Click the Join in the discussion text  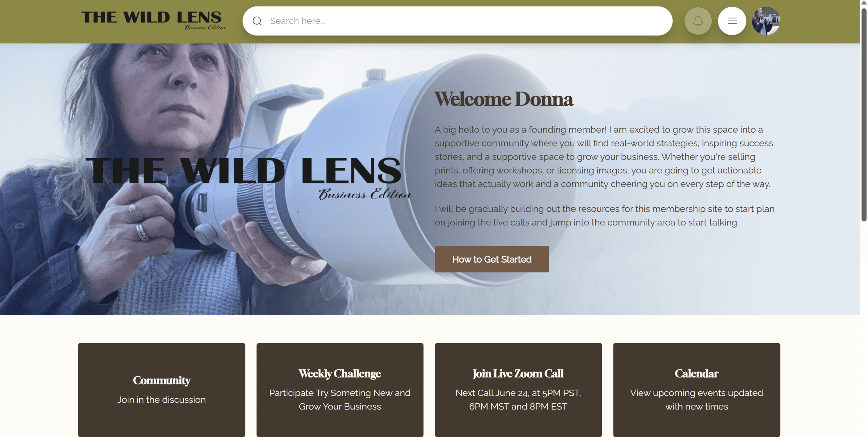(161, 400)
